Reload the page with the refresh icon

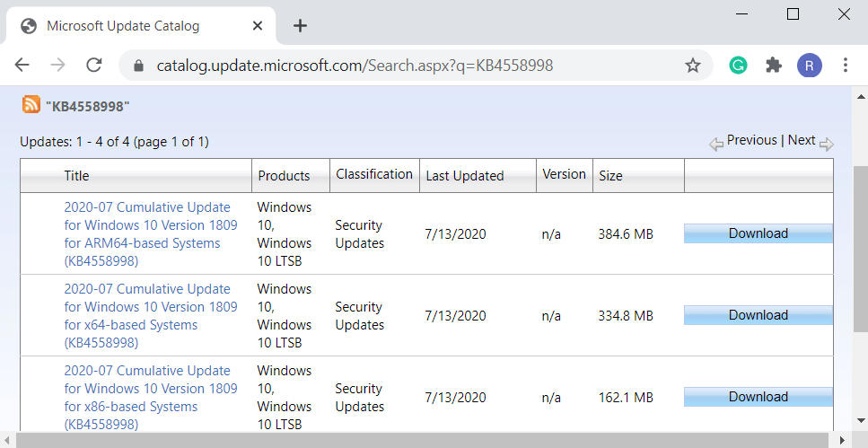point(94,66)
